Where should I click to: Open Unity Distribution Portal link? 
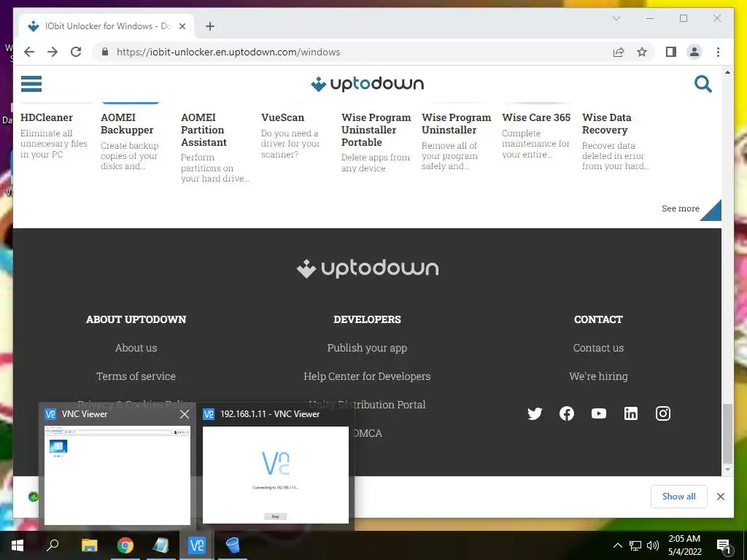click(x=367, y=405)
